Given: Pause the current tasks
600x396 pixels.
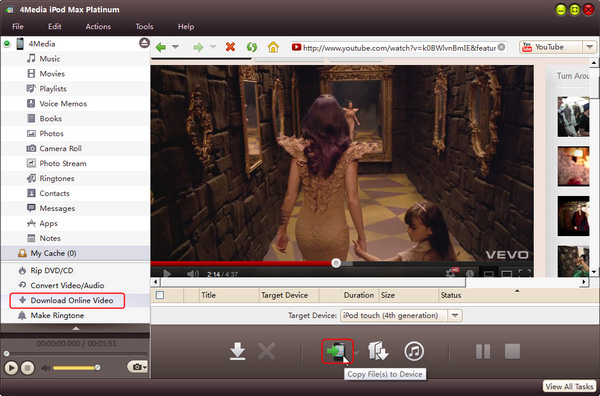Looking at the screenshot, I should [x=483, y=351].
